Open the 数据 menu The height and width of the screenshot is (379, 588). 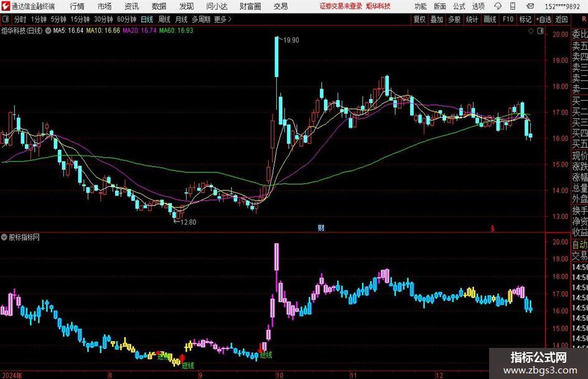coord(159,6)
